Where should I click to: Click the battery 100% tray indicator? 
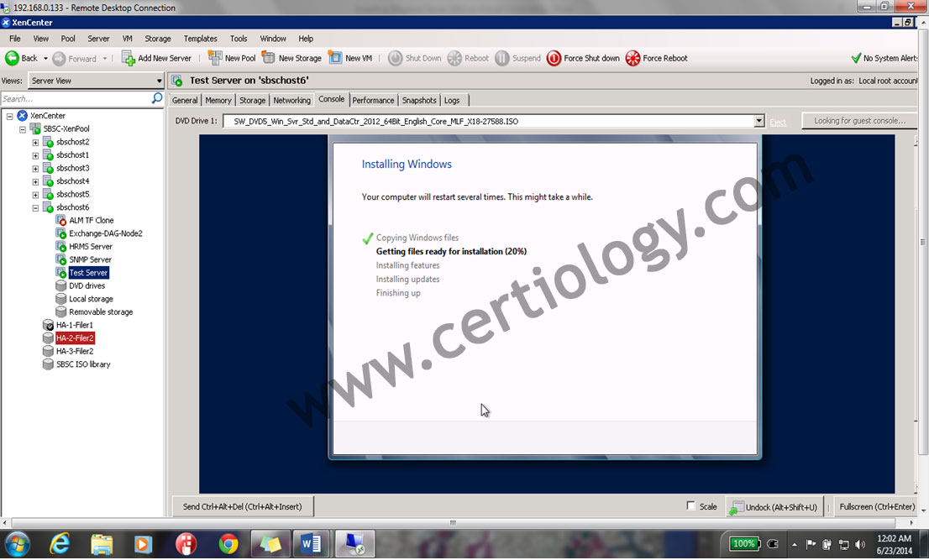pos(743,543)
